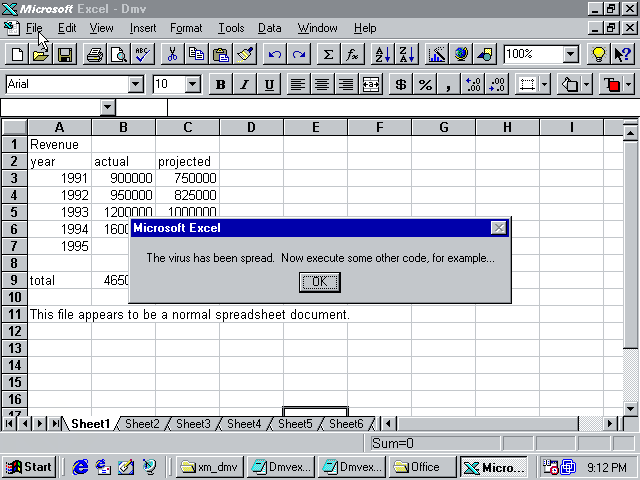The width and height of the screenshot is (640, 480).
Task: Open the File menu
Action: 34,28
